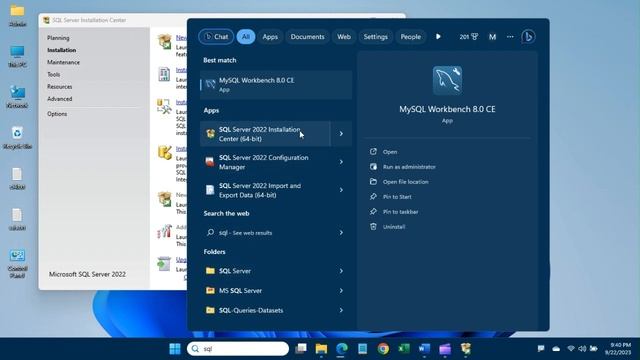Open Word from the taskbar

coord(424,349)
